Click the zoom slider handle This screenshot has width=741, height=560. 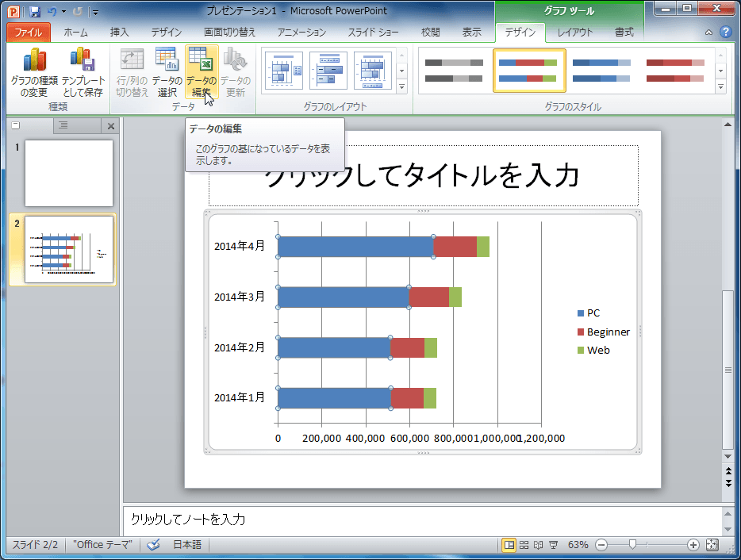[632, 545]
